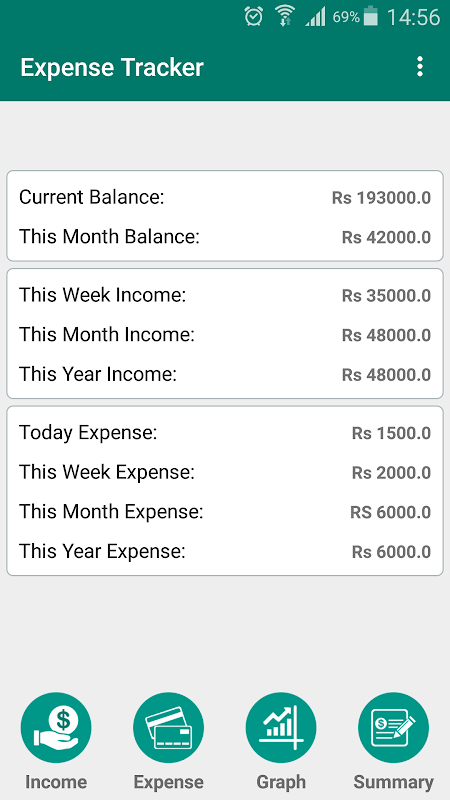Tap the Expense Tracker title

[x=112, y=68]
